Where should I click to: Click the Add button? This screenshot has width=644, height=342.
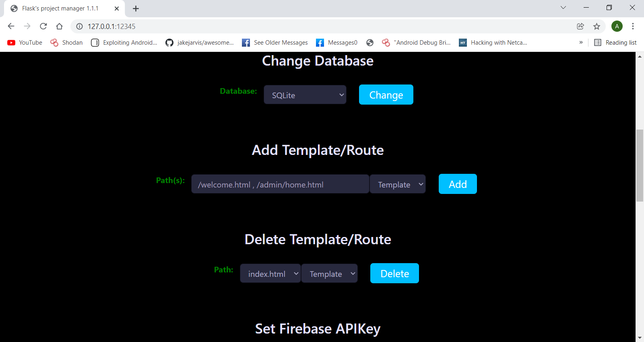(458, 184)
